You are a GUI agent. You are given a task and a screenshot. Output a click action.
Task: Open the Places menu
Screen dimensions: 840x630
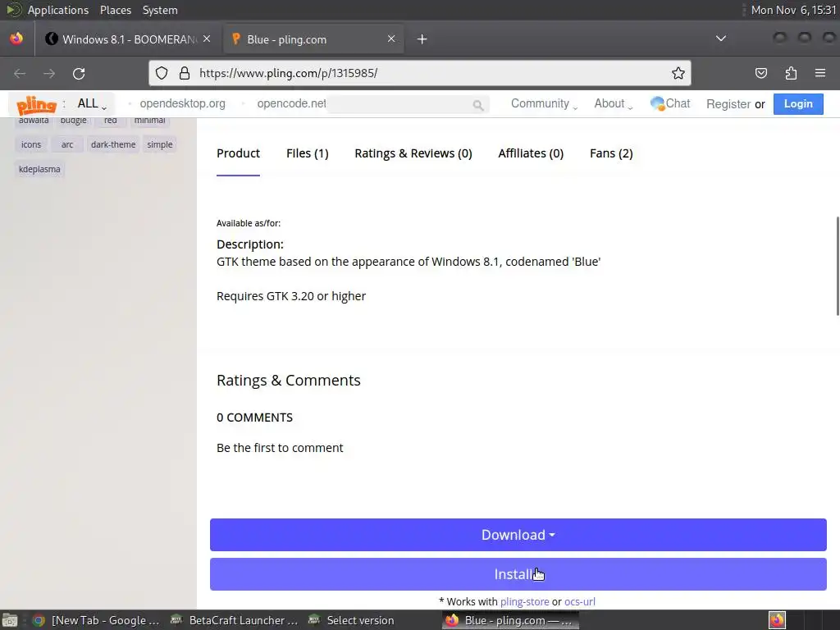point(115,10)
